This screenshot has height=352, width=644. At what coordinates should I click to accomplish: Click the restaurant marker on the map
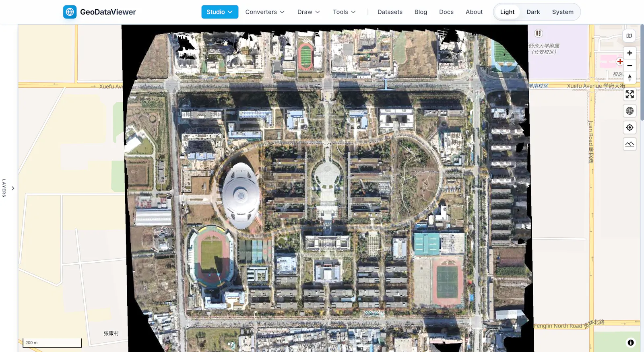(539, 33)
